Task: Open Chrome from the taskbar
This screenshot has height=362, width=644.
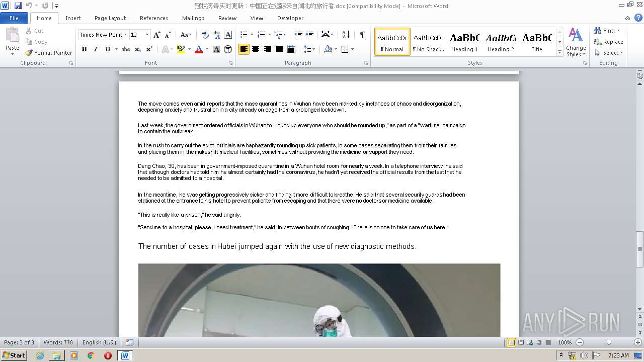Action: [x=91, y=355]
